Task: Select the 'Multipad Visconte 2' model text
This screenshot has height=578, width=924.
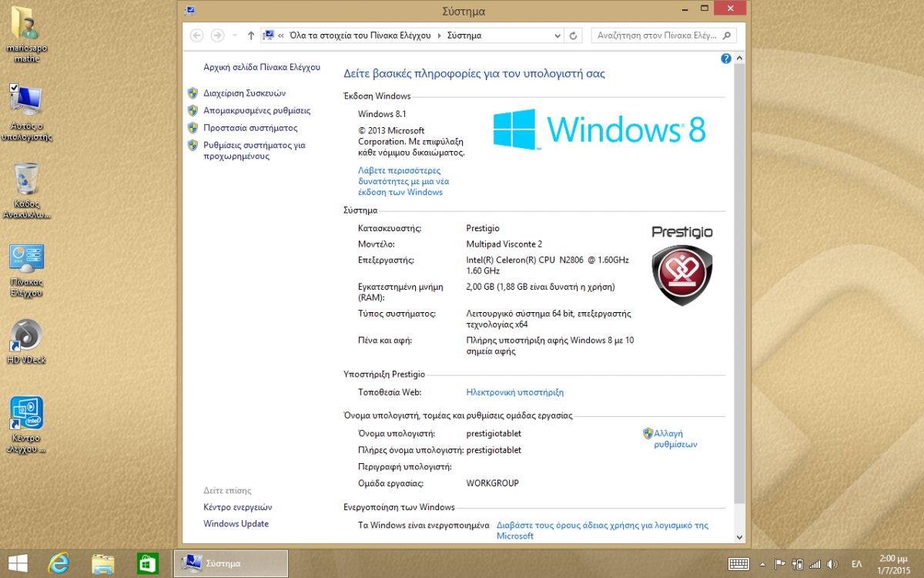Action: coord(504,244)
